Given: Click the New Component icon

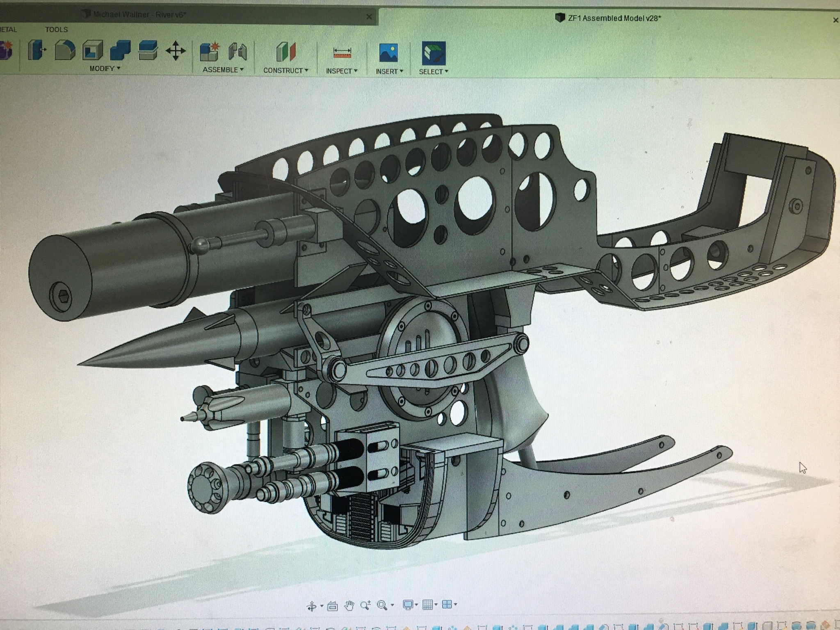Looking at the screenshot, I should 210,52.
